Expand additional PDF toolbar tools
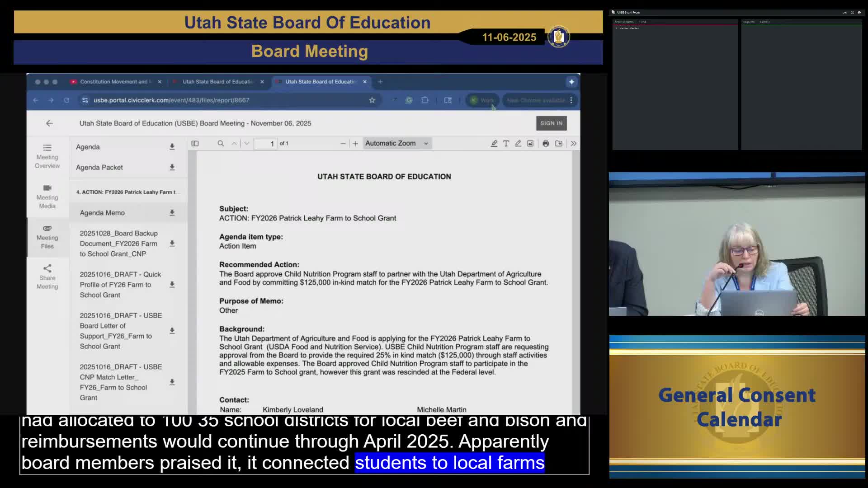The height and width of the screenshot is (488, 868). 573,143
